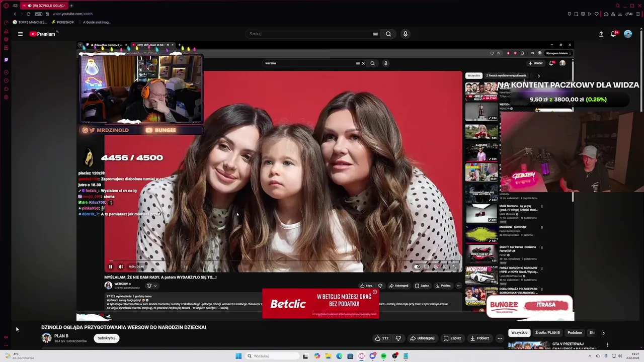
Task: Open Twitch panel in Opera sidebar
Action: [x=6, y=59]
